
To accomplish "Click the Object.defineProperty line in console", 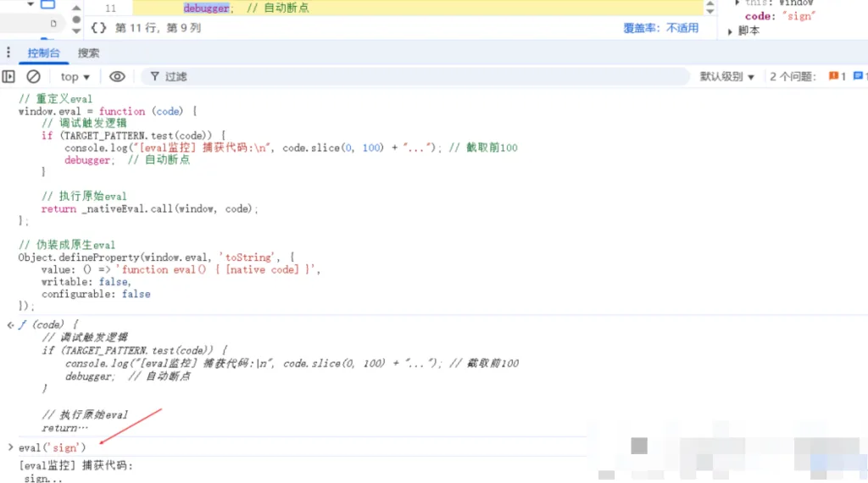I will click(x=157, y=258).
